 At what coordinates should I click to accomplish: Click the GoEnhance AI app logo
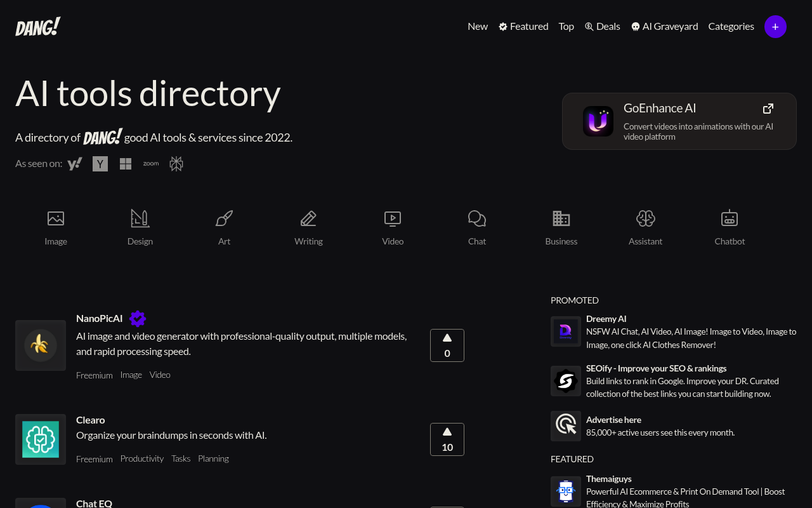pyautogui.click(x=598, y=121)
